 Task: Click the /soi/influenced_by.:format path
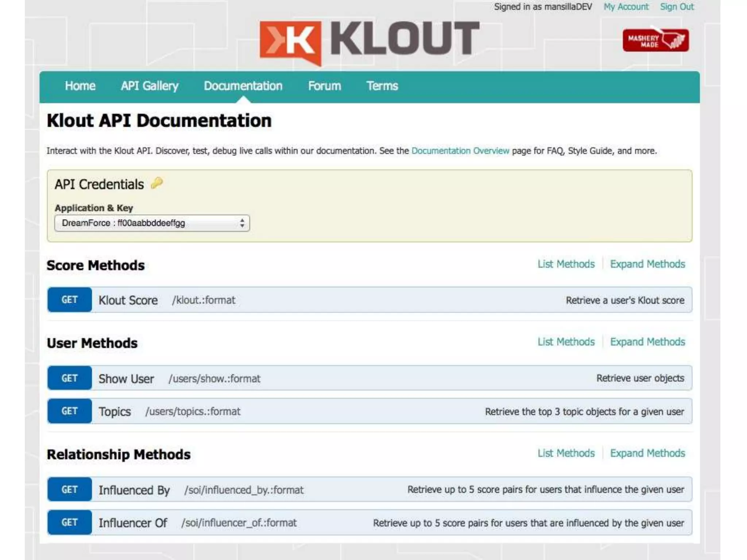[x=244, y=490]
